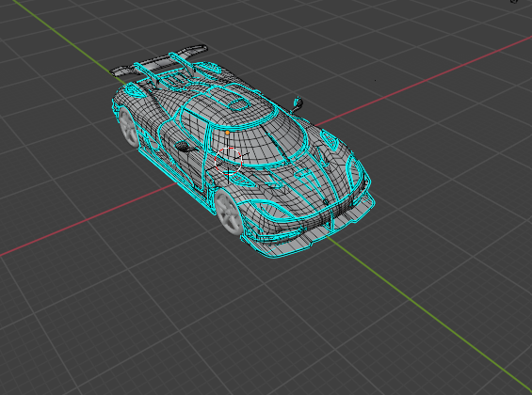The image size is (532, 395).
Task: Select the orange object origin dot
Action: click(227, 133)
